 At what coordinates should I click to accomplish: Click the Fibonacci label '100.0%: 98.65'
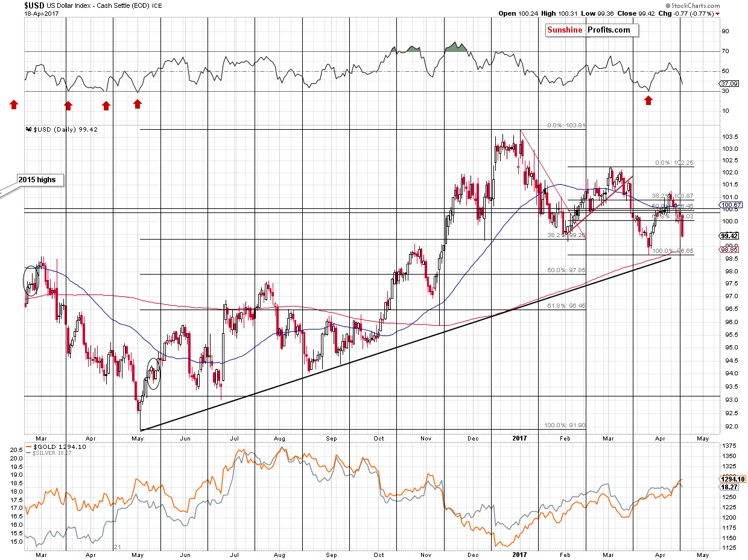tap(673, 250)
